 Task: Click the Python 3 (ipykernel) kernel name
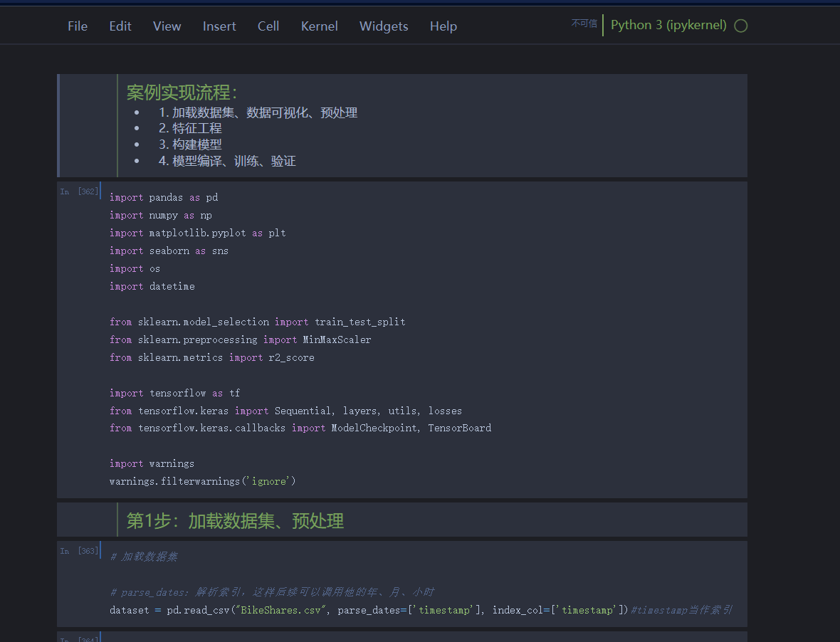point(668,25)
